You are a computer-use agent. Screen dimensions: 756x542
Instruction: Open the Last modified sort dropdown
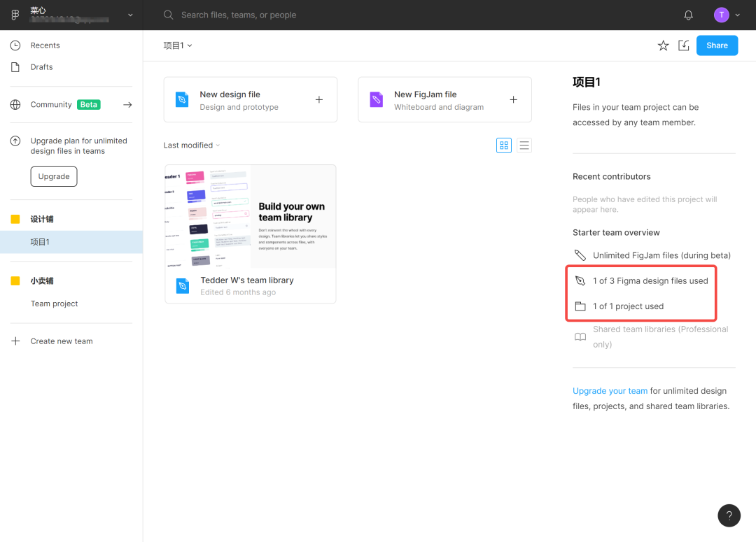tap(191, 145)
